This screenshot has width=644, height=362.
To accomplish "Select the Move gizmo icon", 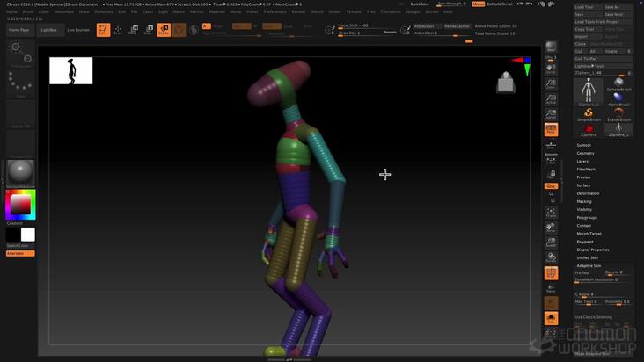I will pos(133,30).
